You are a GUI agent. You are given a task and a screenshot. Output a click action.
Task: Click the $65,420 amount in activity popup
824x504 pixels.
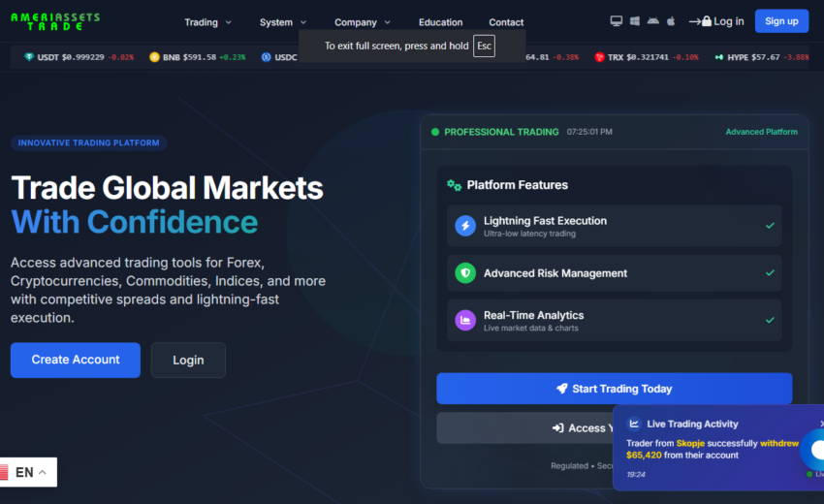(x=644, y=456)
